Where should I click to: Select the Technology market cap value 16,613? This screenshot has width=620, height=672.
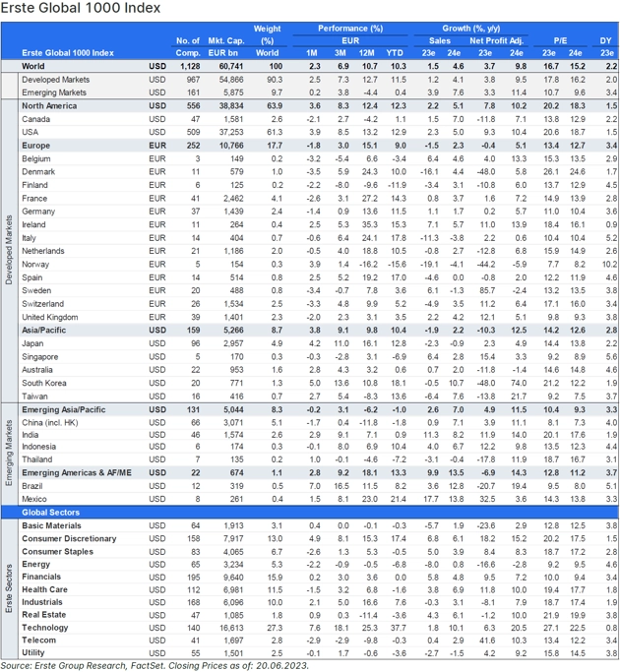pyautogui.click(x=230, y=628)
